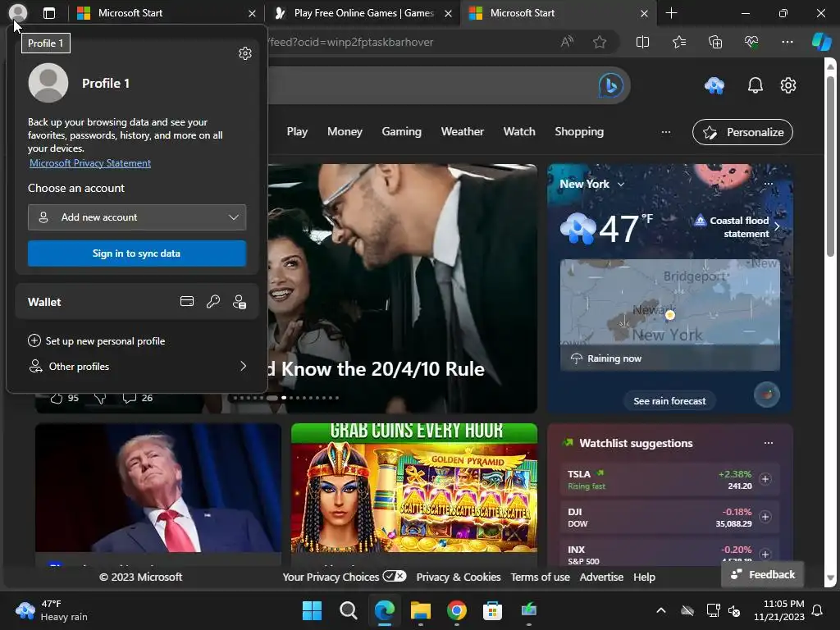Open Watchlist suggestions more options
This screenshot has height=630, width=840.
[x=768, y=443]
